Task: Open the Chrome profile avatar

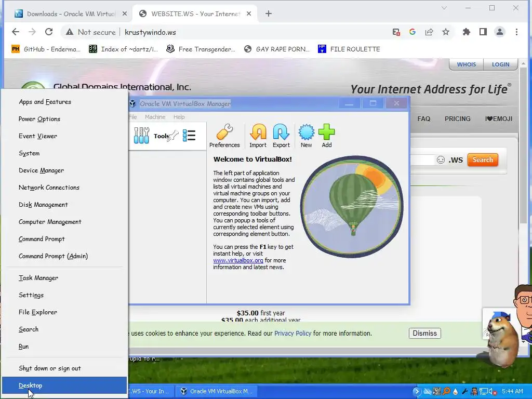Action: pyautogui.click(x=500, y=32)
